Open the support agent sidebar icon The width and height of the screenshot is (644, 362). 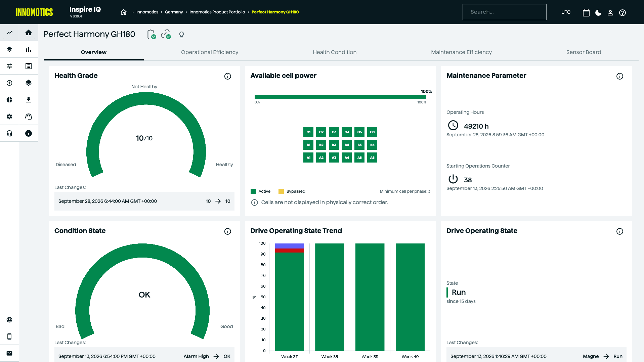(x=29, y=117)
